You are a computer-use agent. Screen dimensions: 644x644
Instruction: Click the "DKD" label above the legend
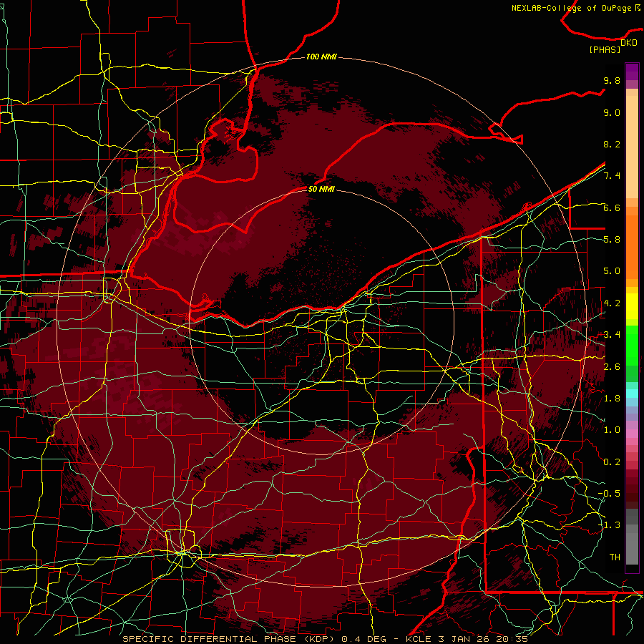[x=629, y=43]
